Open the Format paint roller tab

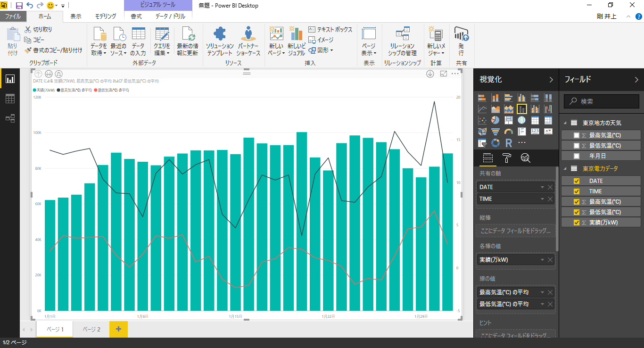point(507,158)
